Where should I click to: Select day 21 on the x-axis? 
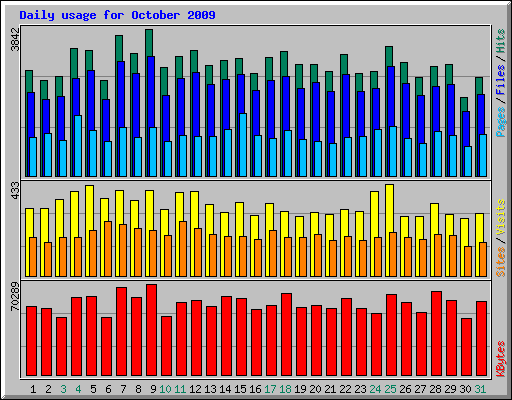330,389
